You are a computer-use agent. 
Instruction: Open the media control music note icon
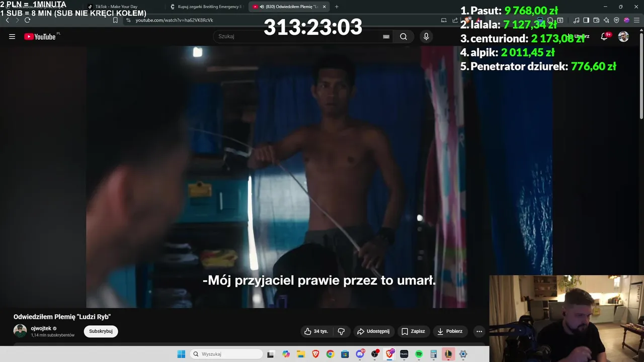(576, 20)
